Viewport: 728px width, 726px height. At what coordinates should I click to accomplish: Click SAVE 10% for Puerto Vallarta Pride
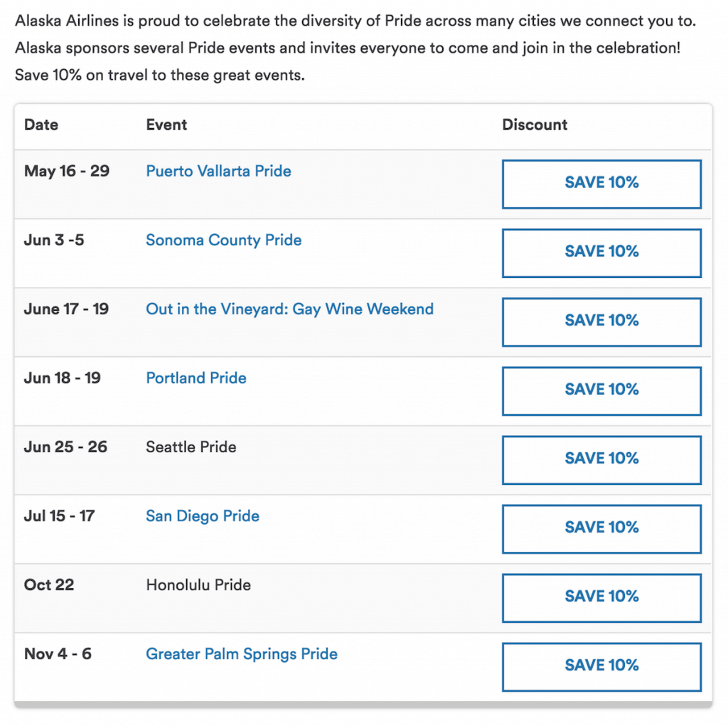click(601, 183)
